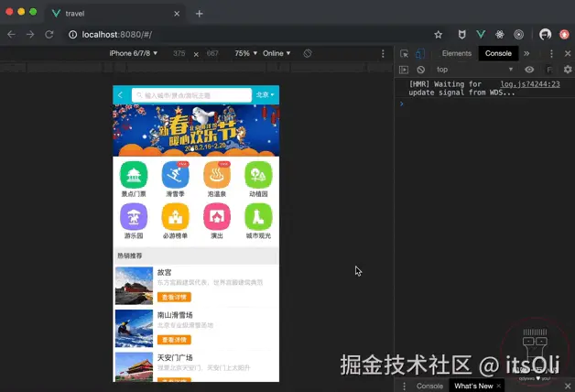Select the travel browser tab
The width and height of the screenshot is (575, 392).
point(115,14)
